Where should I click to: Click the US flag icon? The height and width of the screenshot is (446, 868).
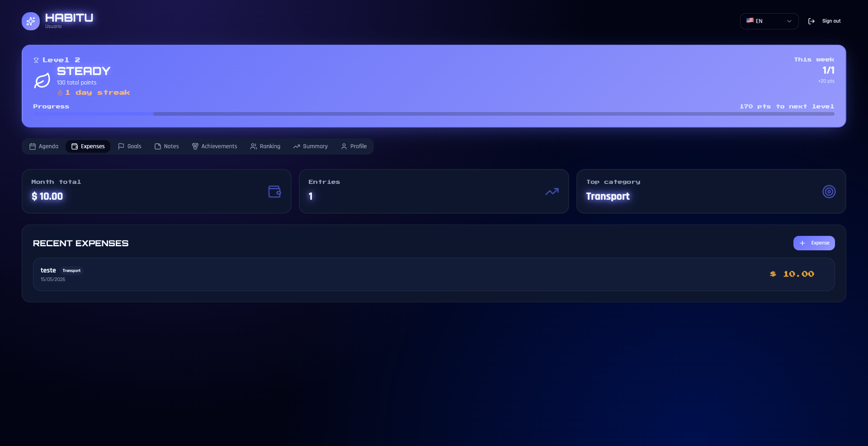750,21
